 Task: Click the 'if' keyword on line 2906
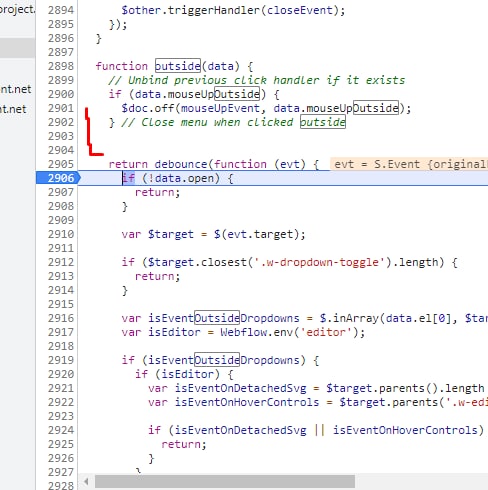[x=129, y=178]
